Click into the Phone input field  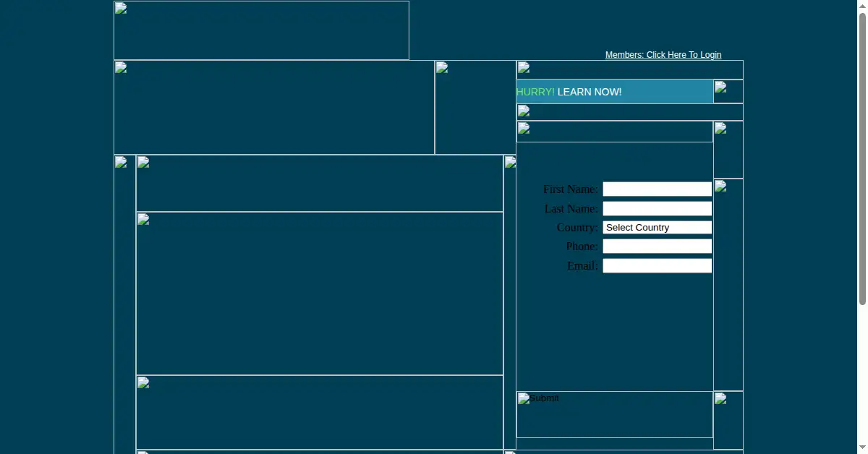pyautogui.click(x=658, y=247)
